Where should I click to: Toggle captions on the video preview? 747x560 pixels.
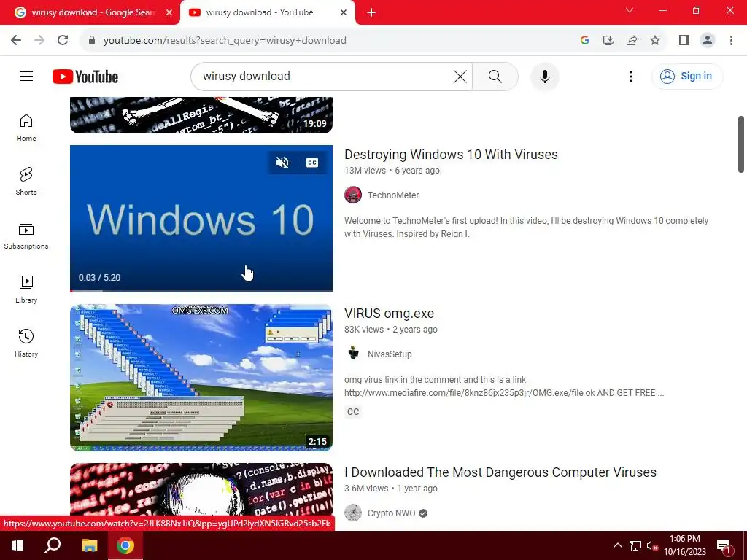coord(312,163)
